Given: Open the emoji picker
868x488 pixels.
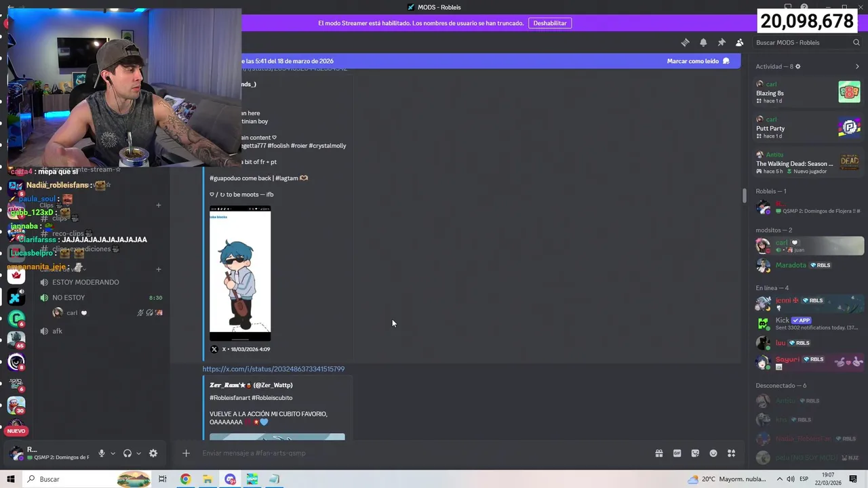Looking at the screenshot, I should pyautogui.click(x=713, y=453).
